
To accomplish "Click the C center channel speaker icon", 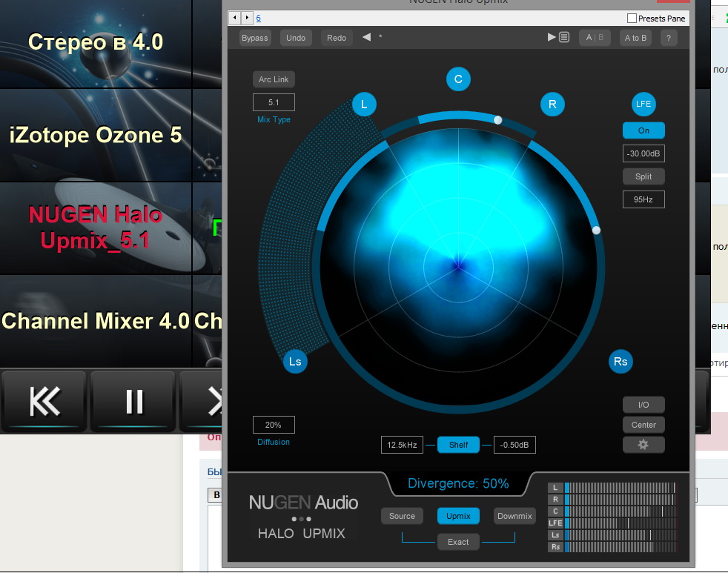I will 458,79.
